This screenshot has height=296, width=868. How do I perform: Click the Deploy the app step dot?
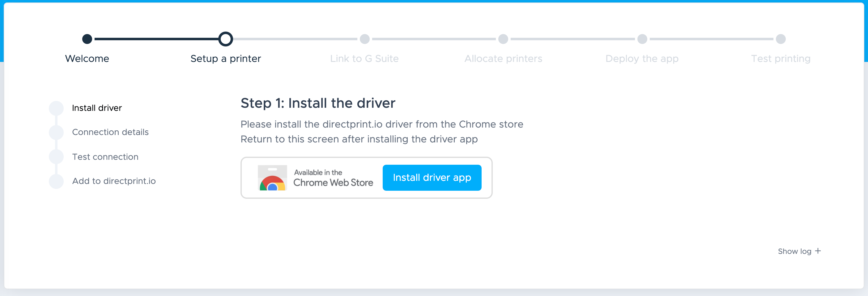point(642,39)
